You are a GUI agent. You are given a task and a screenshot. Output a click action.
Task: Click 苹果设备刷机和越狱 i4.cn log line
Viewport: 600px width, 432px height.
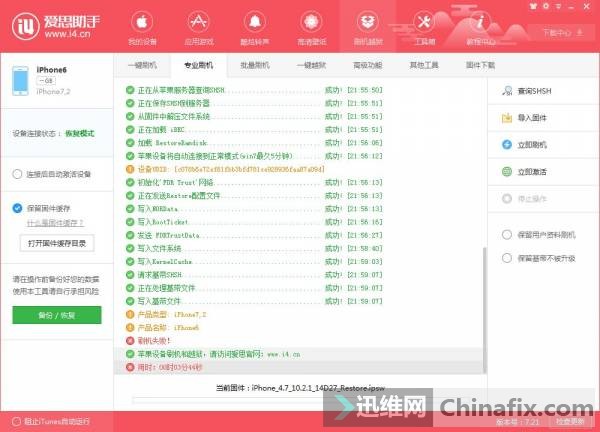219,354
